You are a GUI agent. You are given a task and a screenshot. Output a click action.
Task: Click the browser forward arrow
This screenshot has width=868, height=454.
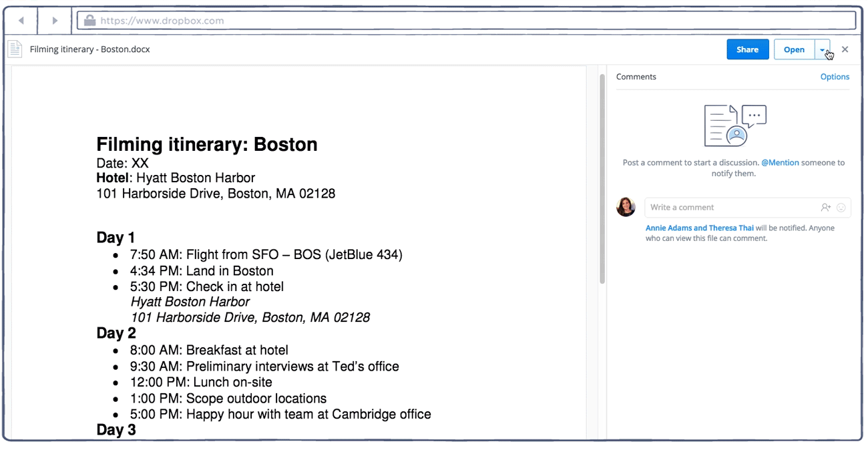point(55,21)
